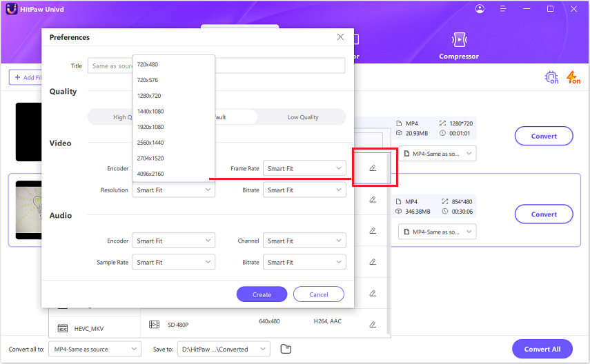Click the Create button

click(262, 294)
